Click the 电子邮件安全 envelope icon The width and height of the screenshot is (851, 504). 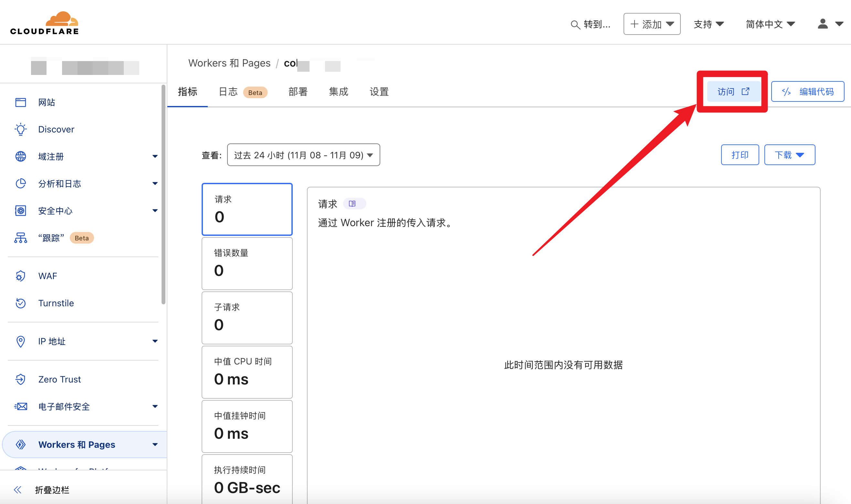click(20, 406)
